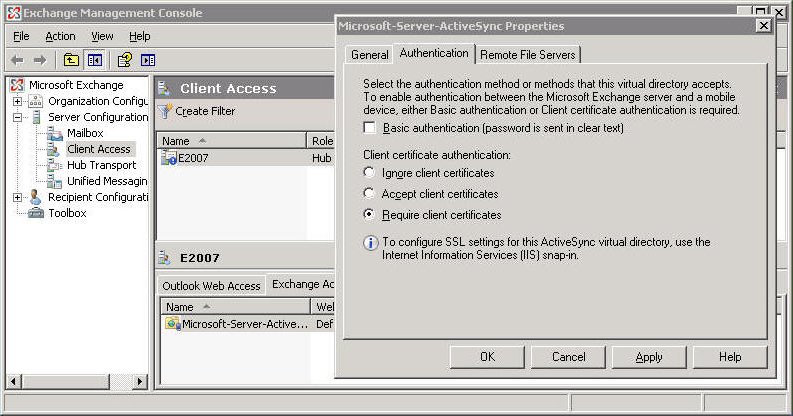
Task: Click the Up one level folder icon
Action: (71, 61)
